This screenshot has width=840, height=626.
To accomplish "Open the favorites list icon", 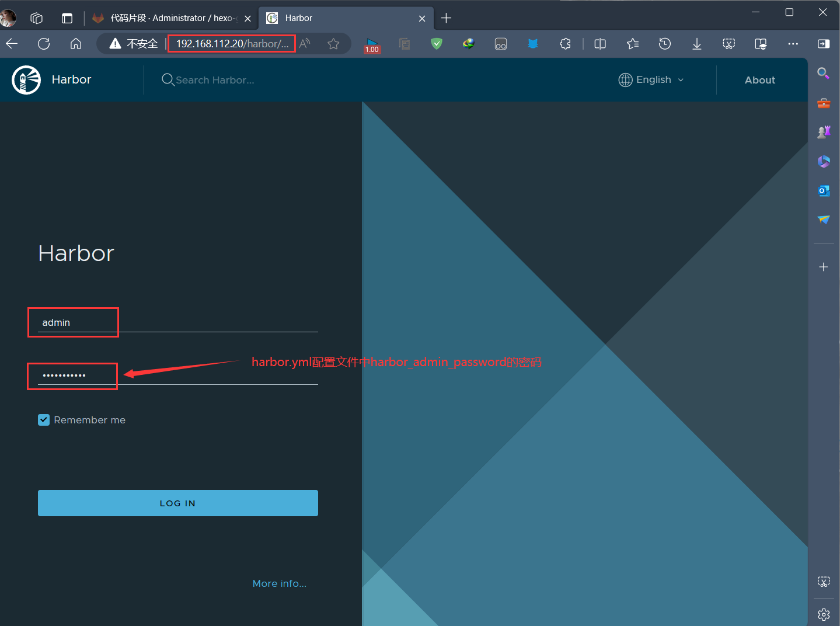I will 633,44.
